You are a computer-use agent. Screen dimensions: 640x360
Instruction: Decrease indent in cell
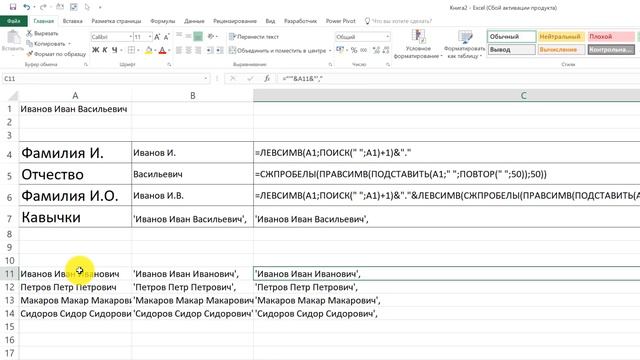[210, 50]
